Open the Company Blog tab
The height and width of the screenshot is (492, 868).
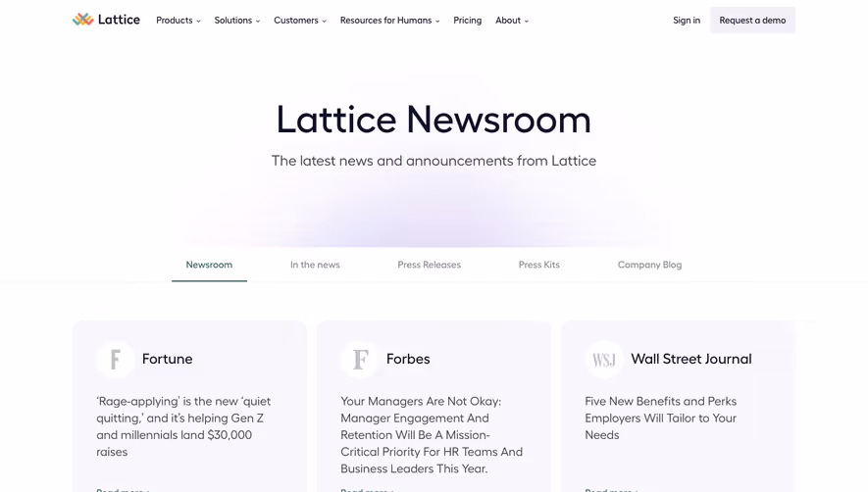(x=650, y=265)
